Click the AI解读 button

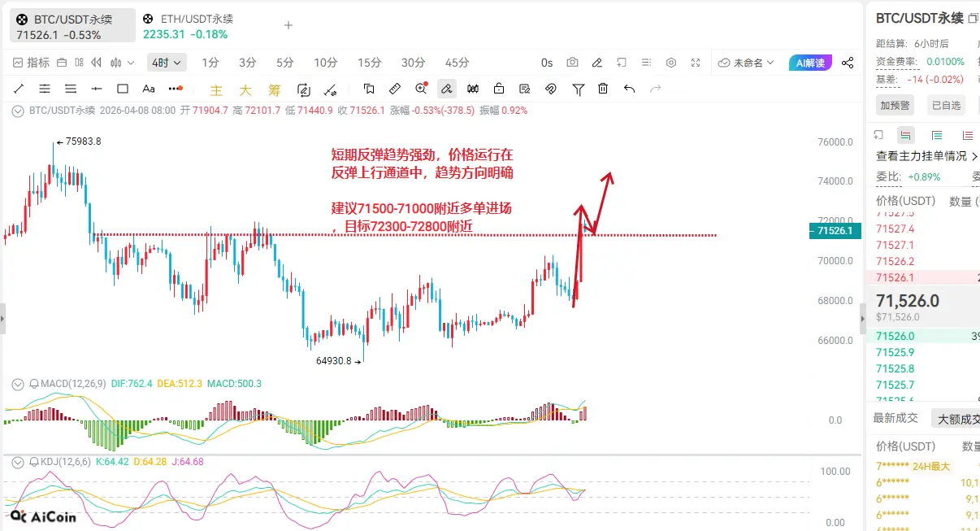tap(810, 63)
